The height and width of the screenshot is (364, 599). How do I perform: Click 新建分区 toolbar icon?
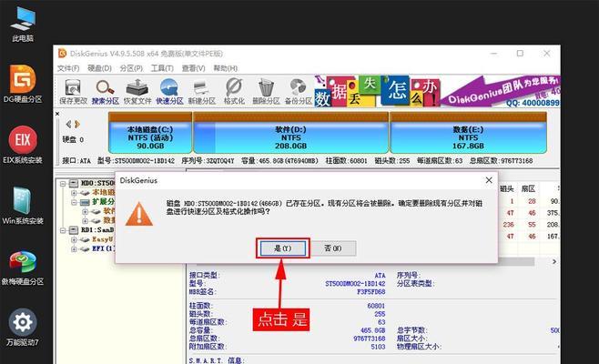tap(202, 91)
